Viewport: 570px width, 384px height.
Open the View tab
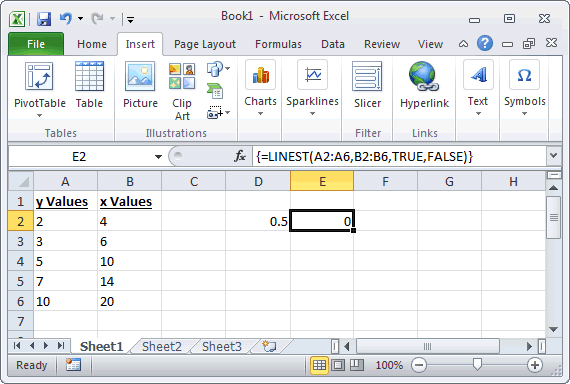click(x=430, y=44)
